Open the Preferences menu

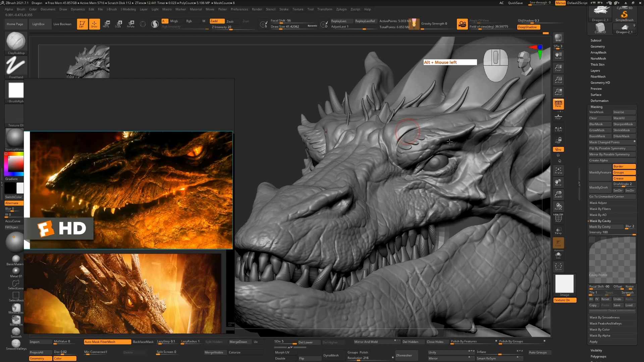[239, 9]
